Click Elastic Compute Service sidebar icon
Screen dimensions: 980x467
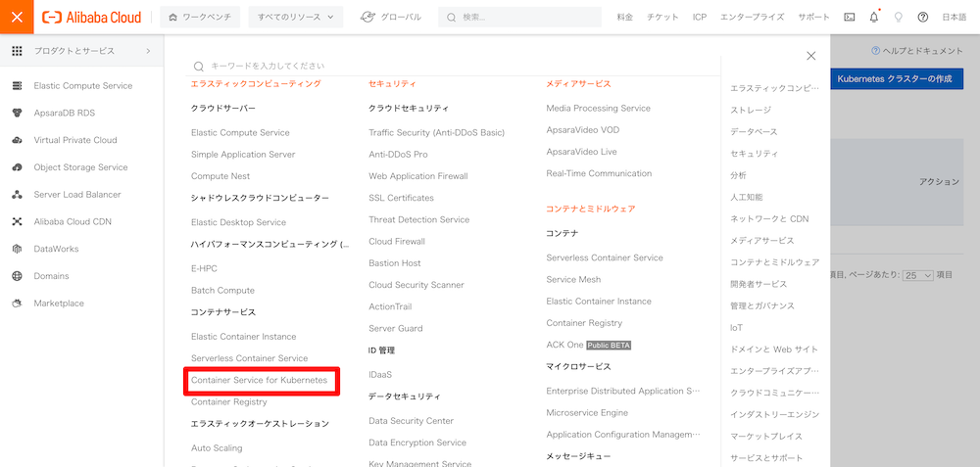(17, 85)
